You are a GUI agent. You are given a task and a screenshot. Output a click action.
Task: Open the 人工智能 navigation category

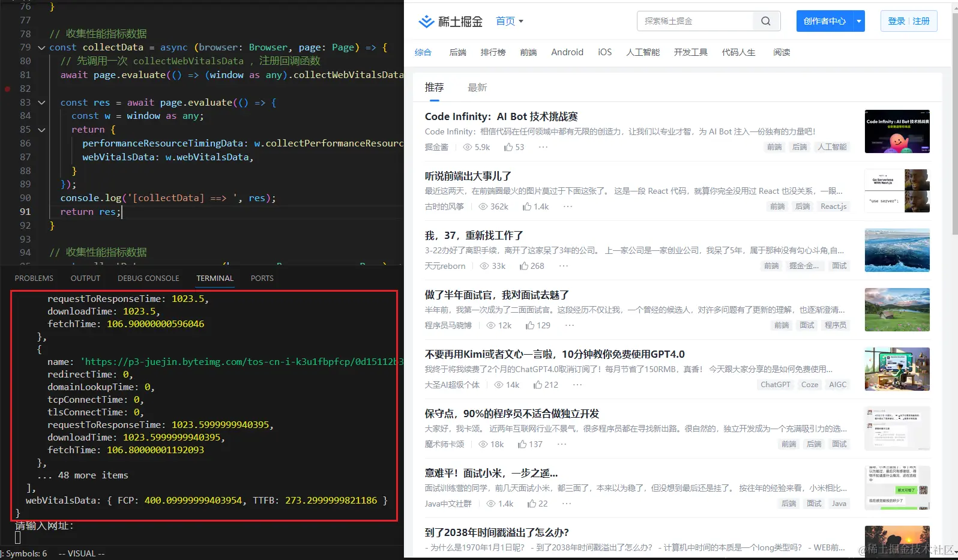643,52
